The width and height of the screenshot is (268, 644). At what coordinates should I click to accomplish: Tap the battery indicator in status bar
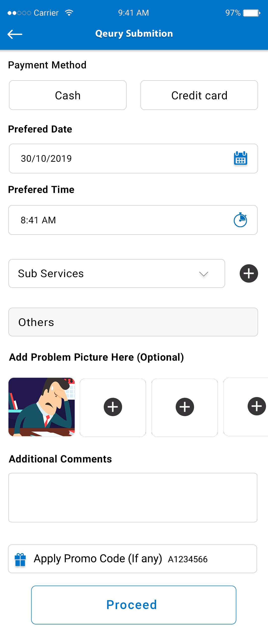[x=251, y=13]
